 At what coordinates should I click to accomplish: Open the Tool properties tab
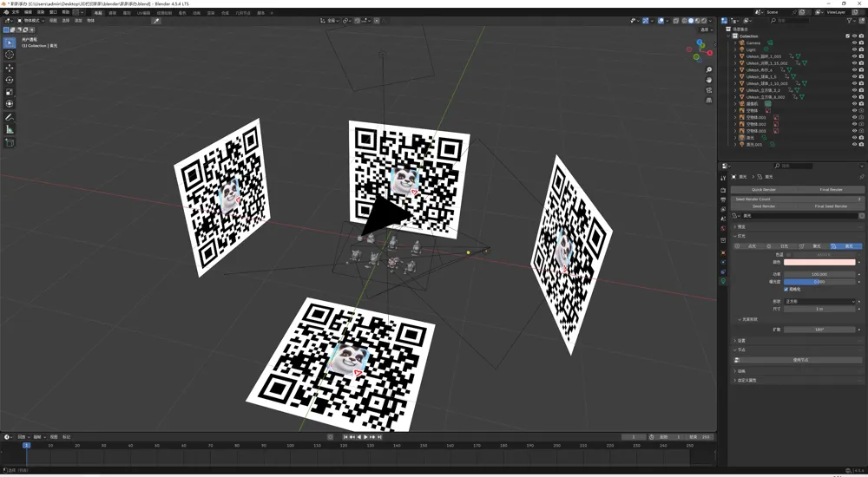coord(723,178)
